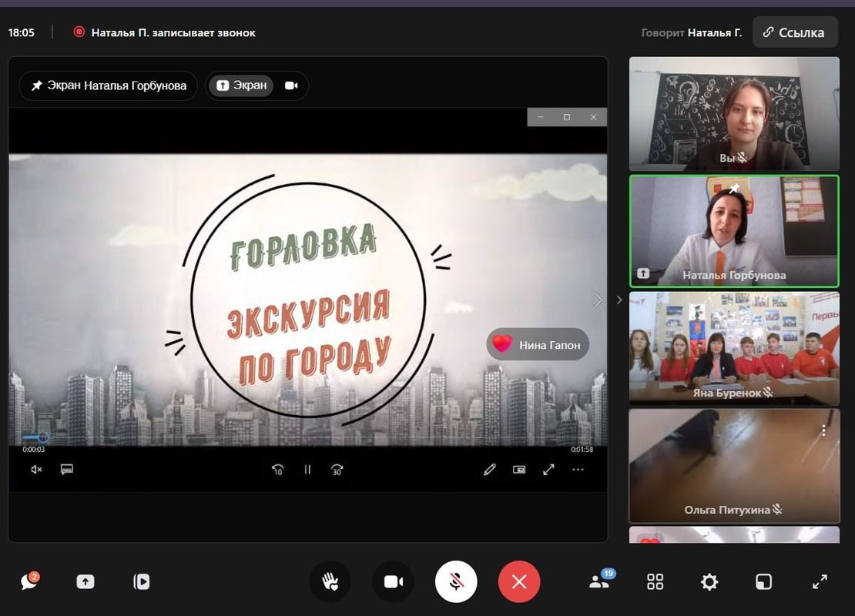Image resolution: width=855 pixels, height=616 pixels.
Task: Select Яна Буренок video thumbnail
Action: (x=734, y=348)
